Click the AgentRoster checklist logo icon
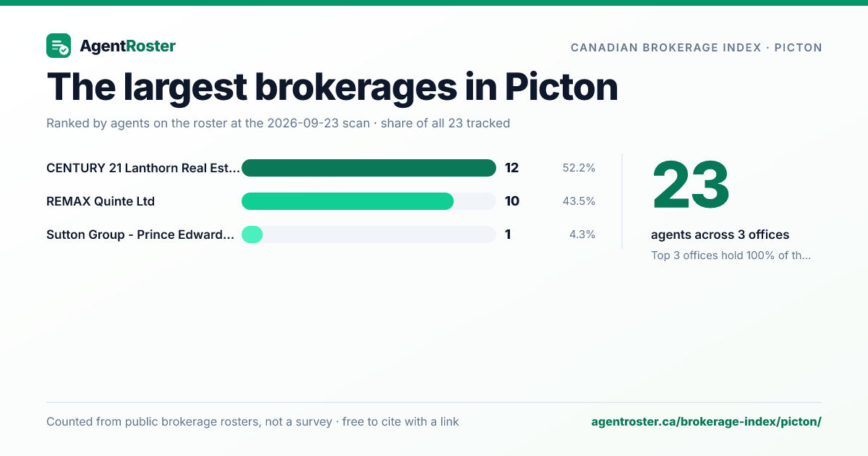 [59, 46]
